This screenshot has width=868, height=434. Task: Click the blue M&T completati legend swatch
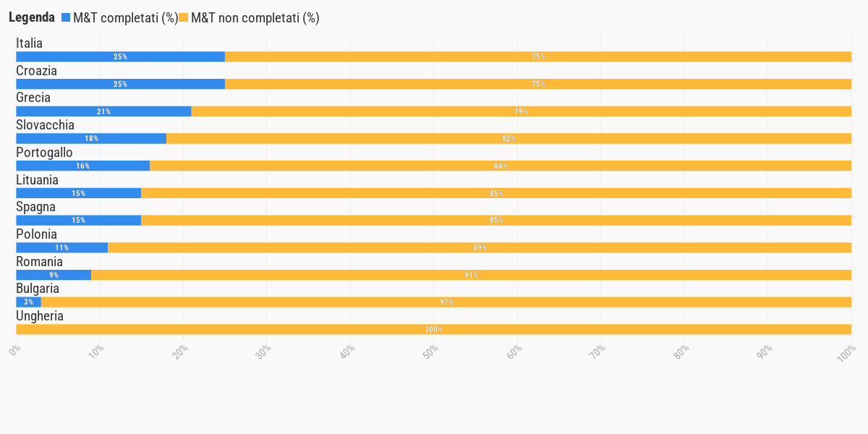point(66,18)
